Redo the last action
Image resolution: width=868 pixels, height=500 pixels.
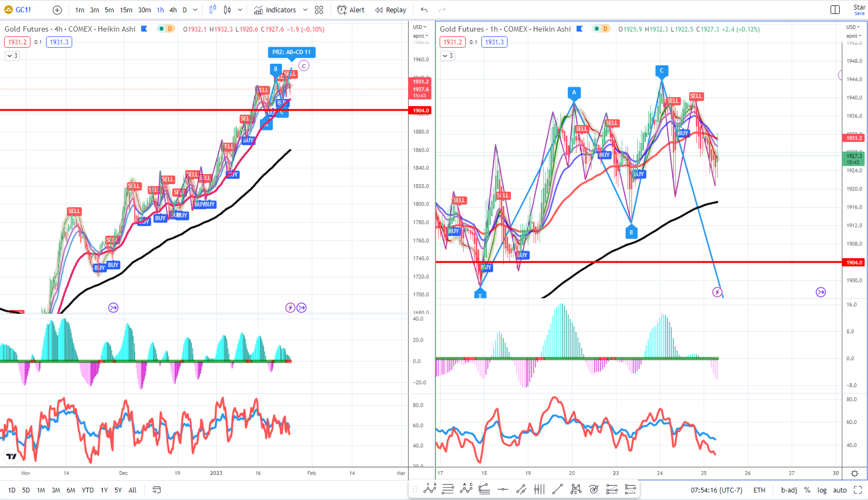(x=442, y=10)
